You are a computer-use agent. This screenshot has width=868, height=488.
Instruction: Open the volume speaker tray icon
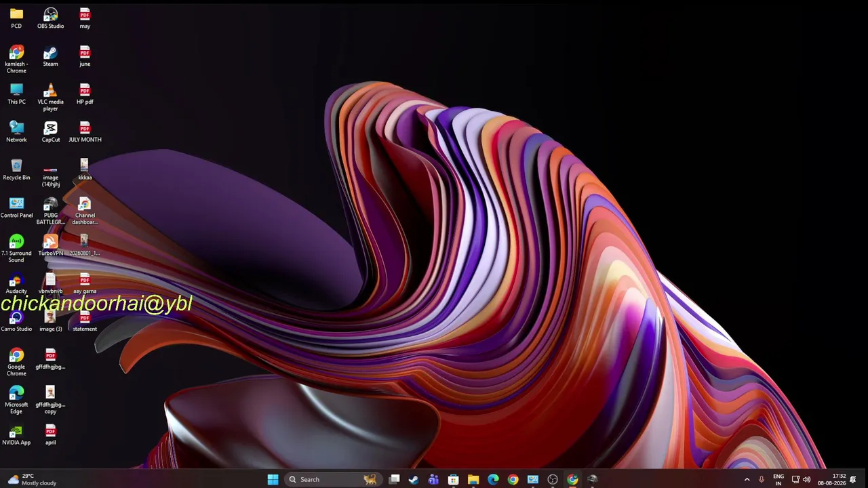pyautogui.click(x=806, y=479)
